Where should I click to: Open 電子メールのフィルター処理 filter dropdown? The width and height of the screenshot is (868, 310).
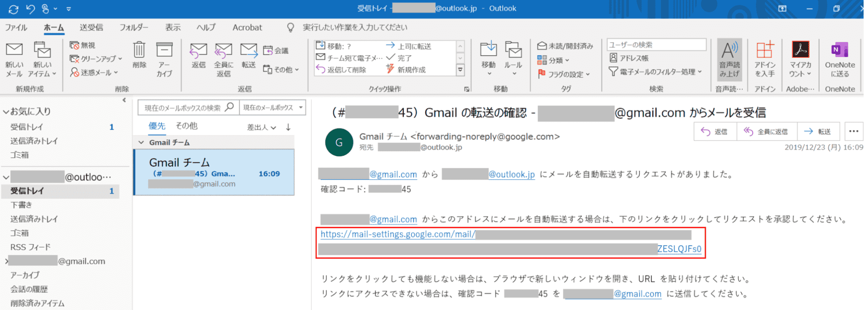tap(655, 72)
